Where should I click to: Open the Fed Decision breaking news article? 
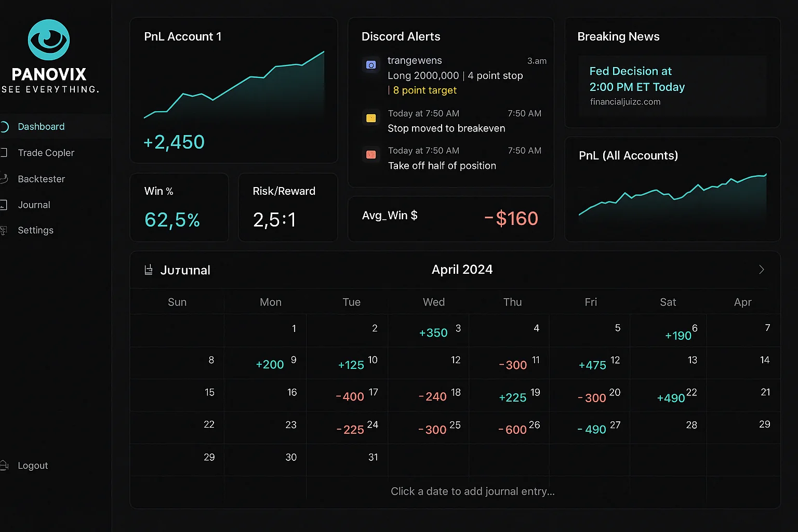(637, 79)
